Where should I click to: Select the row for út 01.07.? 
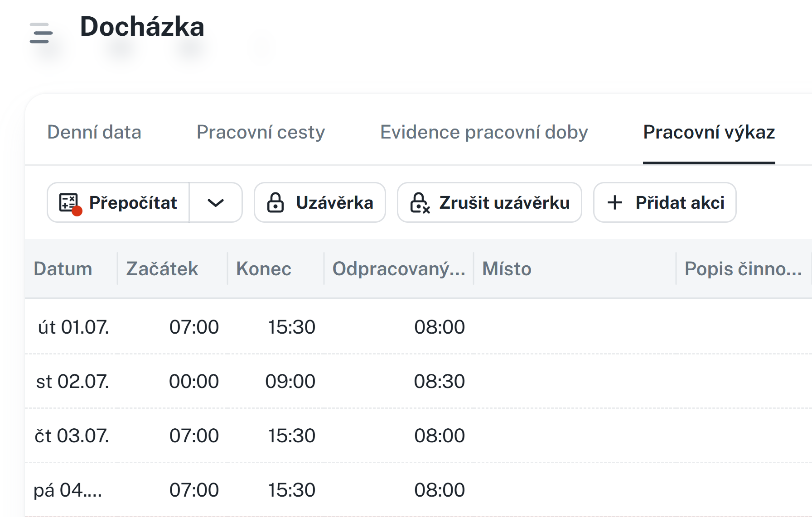[x=73, y=327]
